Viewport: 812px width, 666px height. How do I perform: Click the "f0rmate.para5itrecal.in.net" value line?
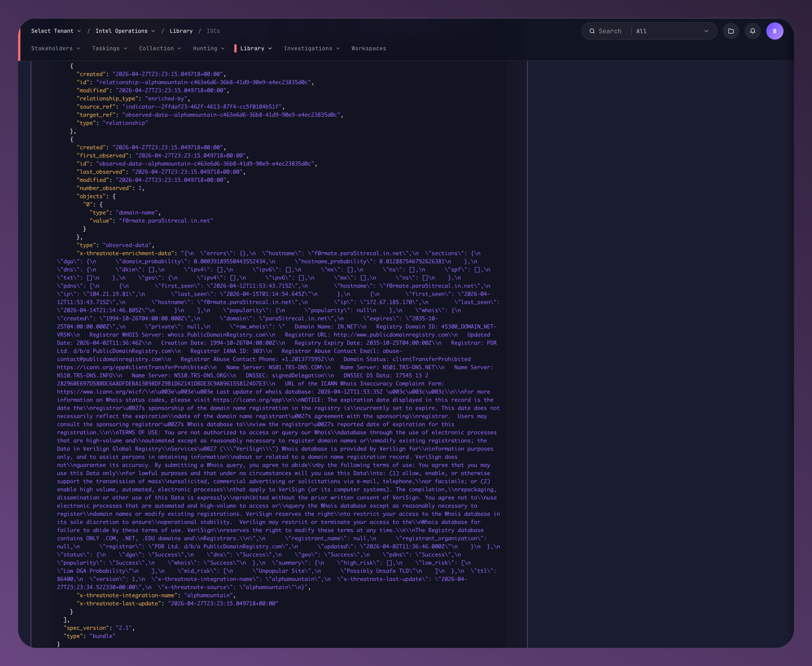coord(152,221)
